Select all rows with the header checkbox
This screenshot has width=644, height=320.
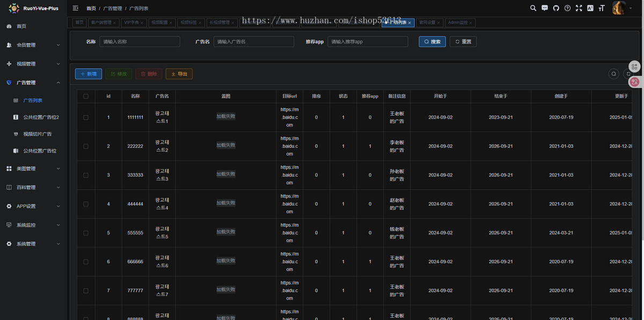tap(86, 96)
